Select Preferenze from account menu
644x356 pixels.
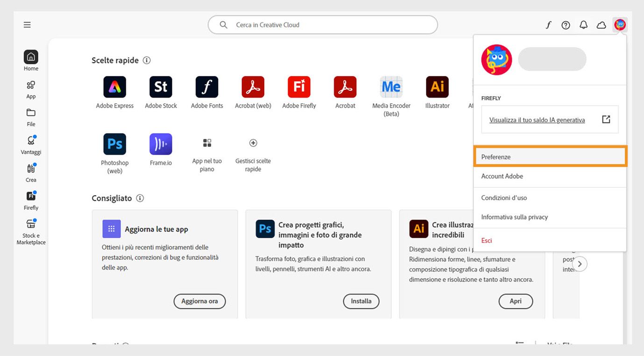pos(550,157)
